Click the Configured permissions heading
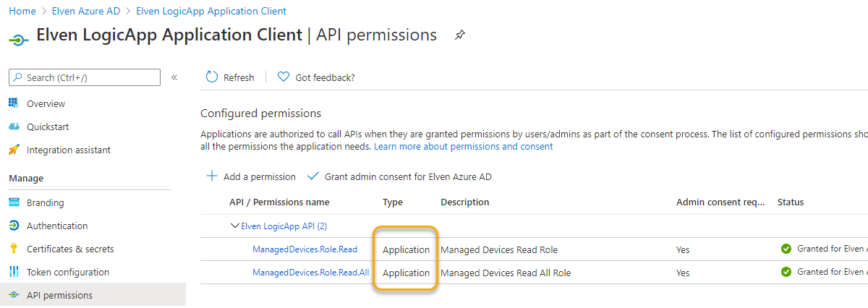The height and width of the screenshot is (308, 868). (x=260, y=113)
